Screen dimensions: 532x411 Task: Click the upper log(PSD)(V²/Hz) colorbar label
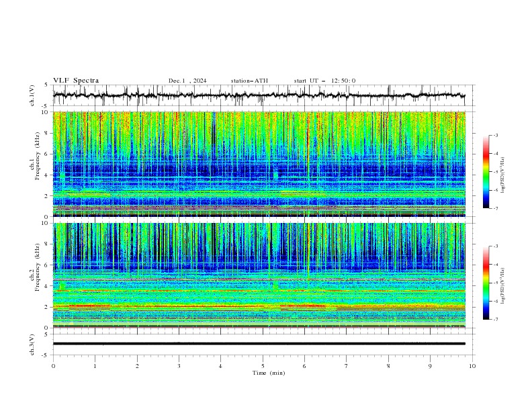[x=502, y=175]
